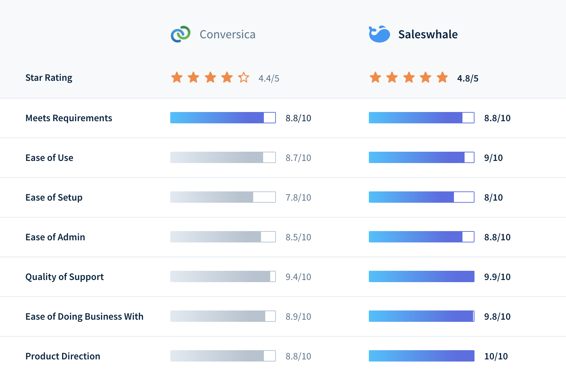This screenshot has width=566, height=392.
Task: Click the Quality of Support row label
Action: coord(65,277)
